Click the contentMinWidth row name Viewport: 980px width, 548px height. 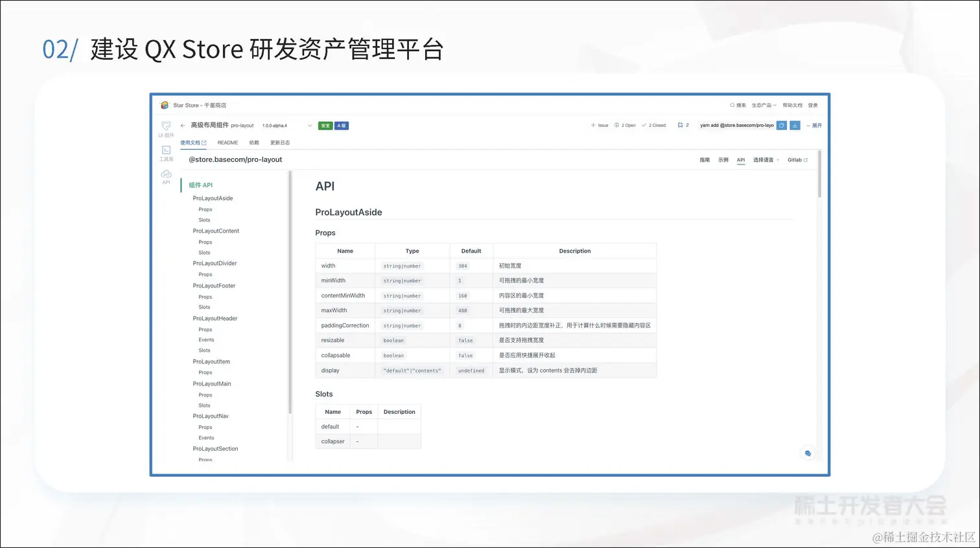[343, 295]
